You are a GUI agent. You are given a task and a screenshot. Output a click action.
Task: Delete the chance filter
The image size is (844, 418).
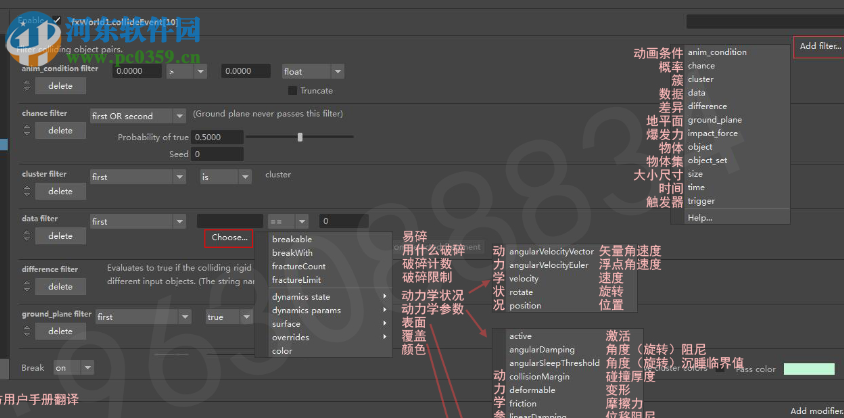[60, 130]
